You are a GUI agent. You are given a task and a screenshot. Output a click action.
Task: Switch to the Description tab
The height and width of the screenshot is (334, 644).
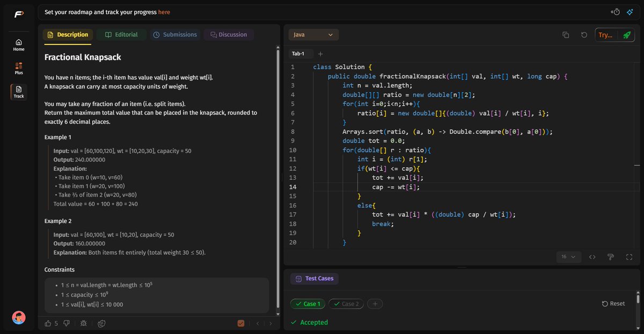(68, 35)
